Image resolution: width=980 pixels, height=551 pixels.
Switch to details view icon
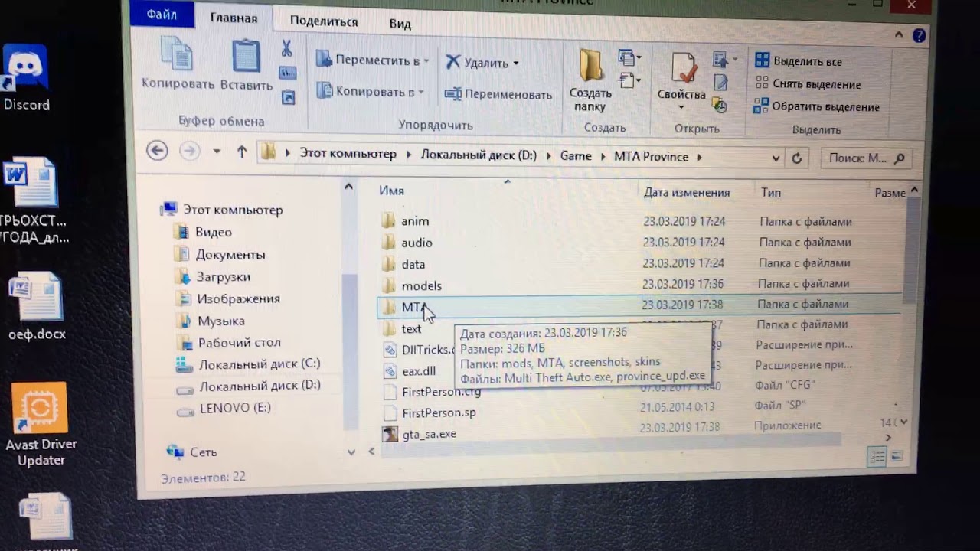876,457
